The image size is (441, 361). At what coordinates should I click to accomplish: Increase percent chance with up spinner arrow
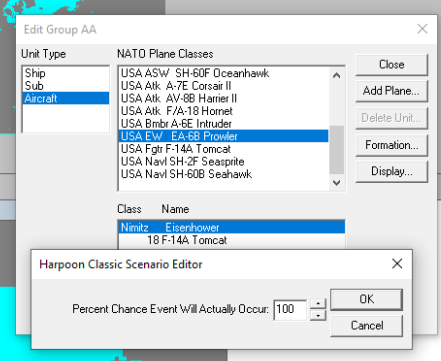pyautogui.click(x=318, y=303)
